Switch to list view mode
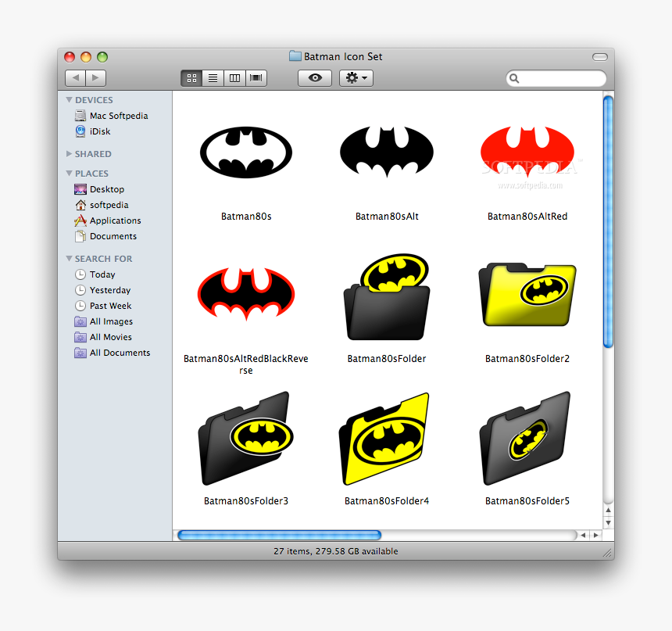672x631 pixels. click(213, 78)
